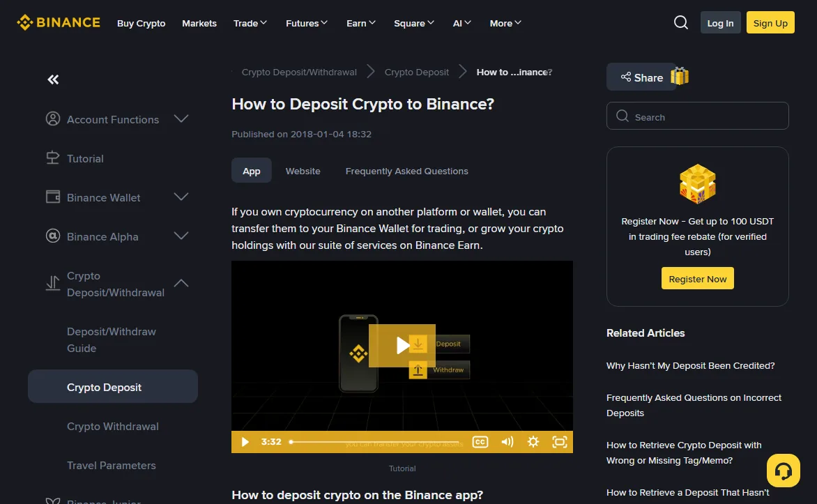Click the Related Articles heading
The image size is (817, 504).
pos(645,333)
